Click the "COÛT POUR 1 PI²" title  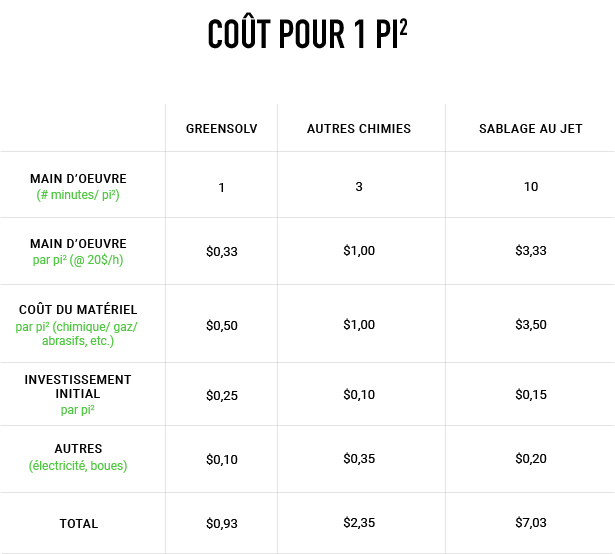click(307, 33)
